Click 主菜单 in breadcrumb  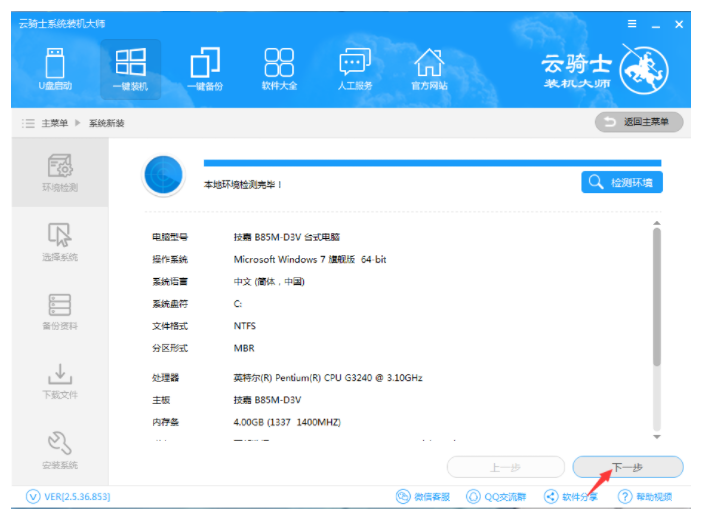pos(54,123)
